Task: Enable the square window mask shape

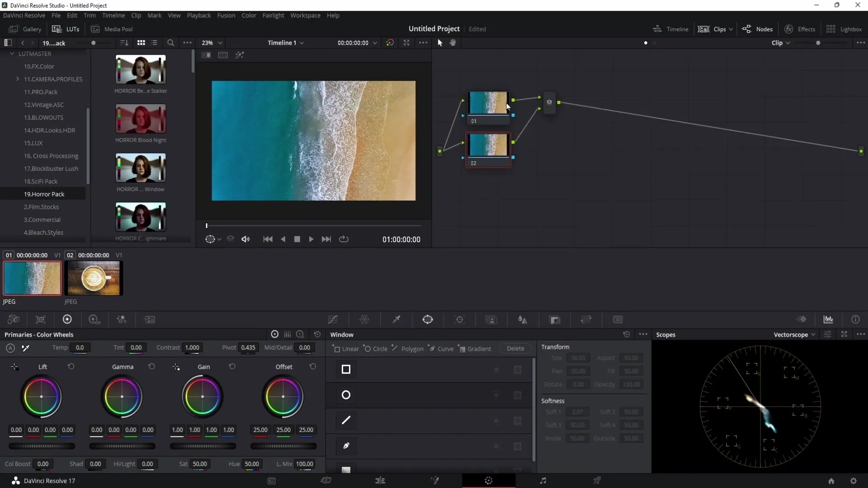Action: pyautogui.click(x=346, y=370)
